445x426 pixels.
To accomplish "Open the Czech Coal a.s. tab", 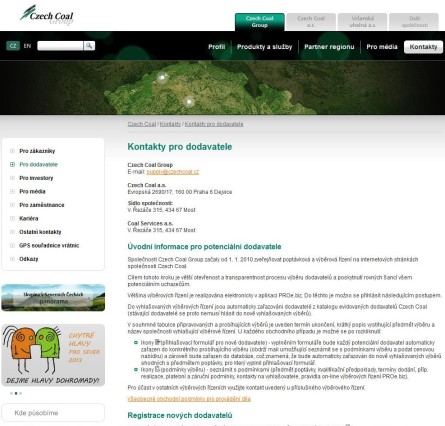I will pos(311,22).
